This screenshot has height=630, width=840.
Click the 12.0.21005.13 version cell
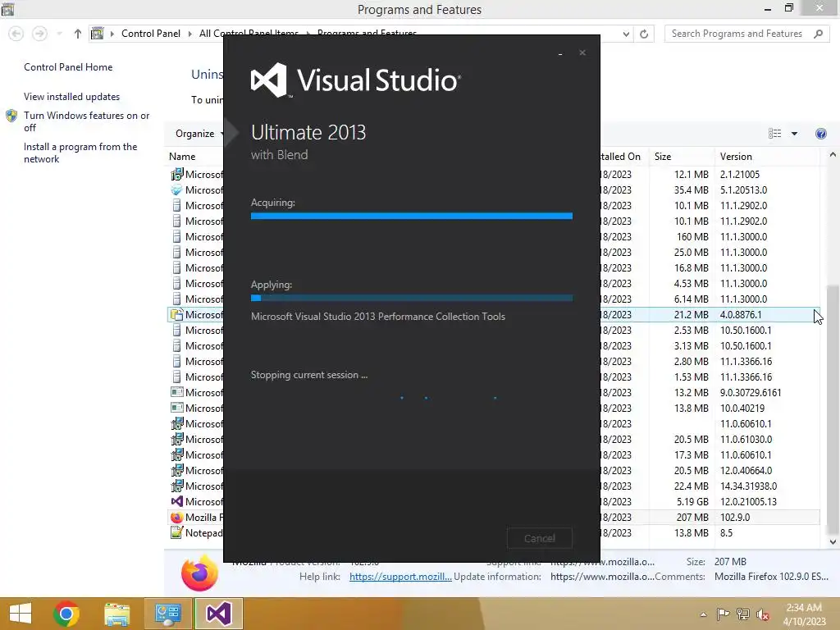(748, 501)
